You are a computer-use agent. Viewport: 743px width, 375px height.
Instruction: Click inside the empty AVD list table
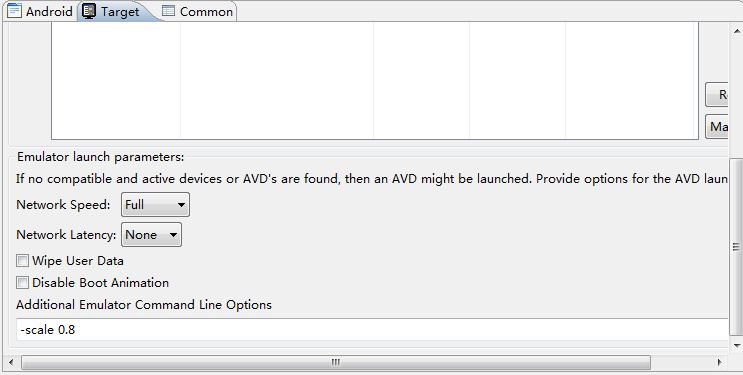374,81
